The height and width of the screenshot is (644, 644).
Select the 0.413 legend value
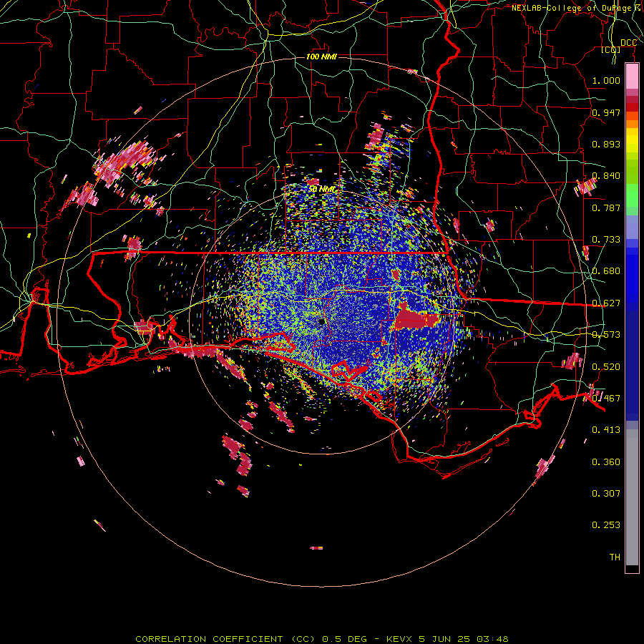coord(606,430)
